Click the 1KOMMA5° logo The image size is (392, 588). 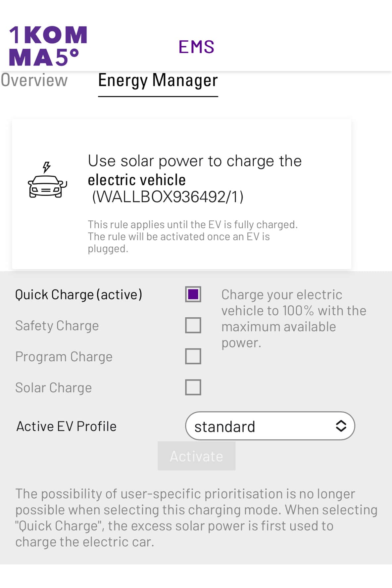(x=48, y=46)
